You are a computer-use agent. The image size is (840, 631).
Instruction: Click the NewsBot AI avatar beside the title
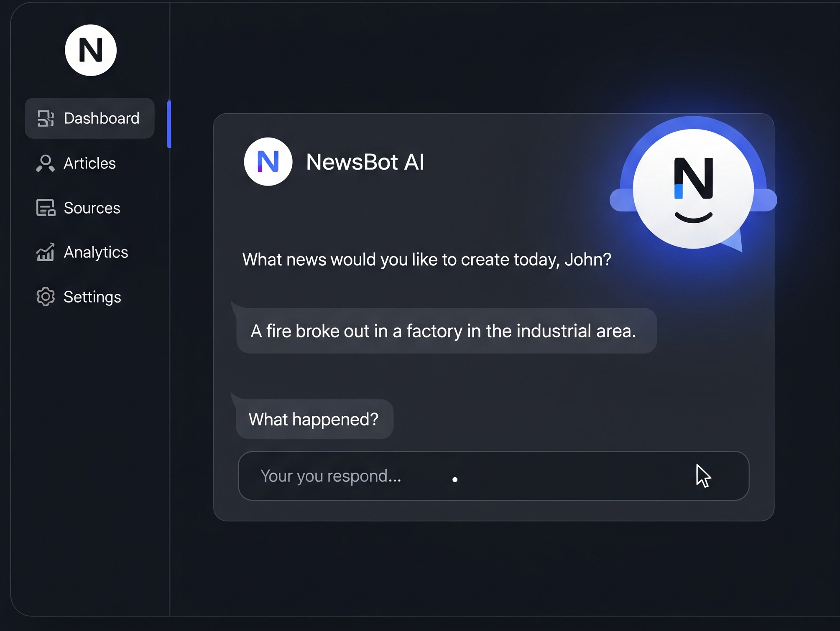tap(268, 162)
